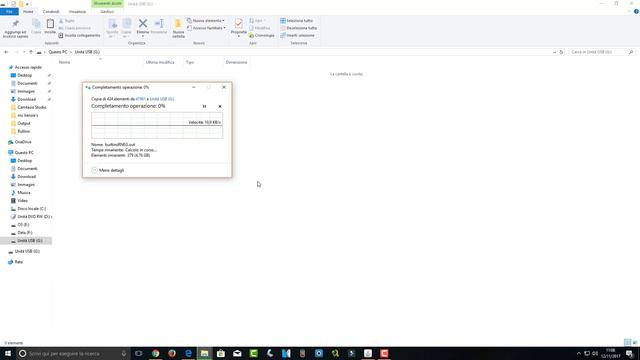Screen dimensions: 640x360
Task: Launch Firefox from taskbar
Action: click(172, 353)
